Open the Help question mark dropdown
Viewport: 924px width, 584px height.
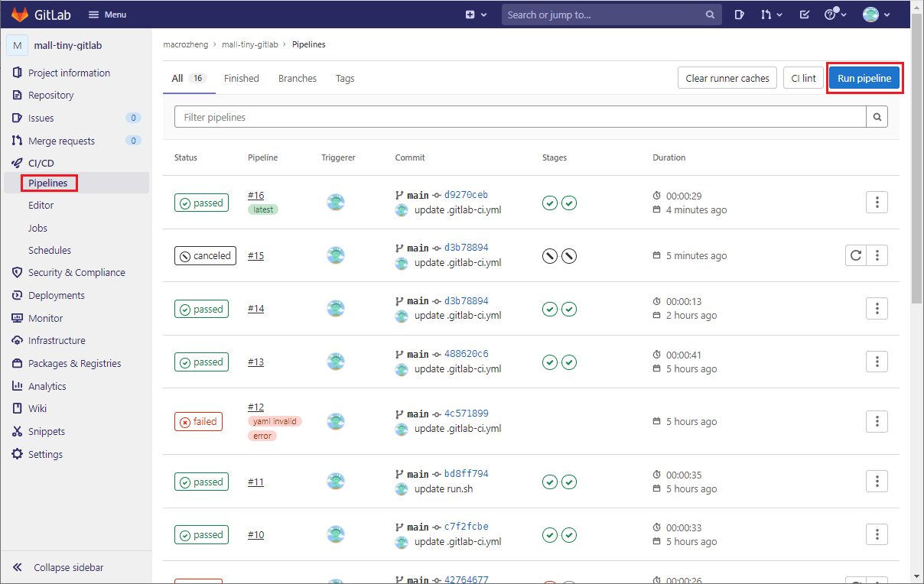pos(835,15)
